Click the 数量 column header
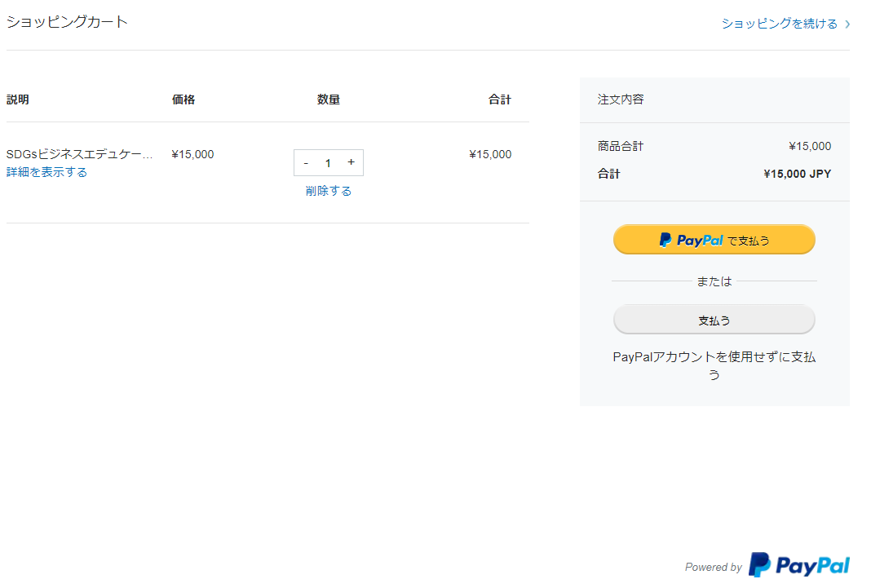The height and width of the screenshot is (588, 871). click(328, 99)
